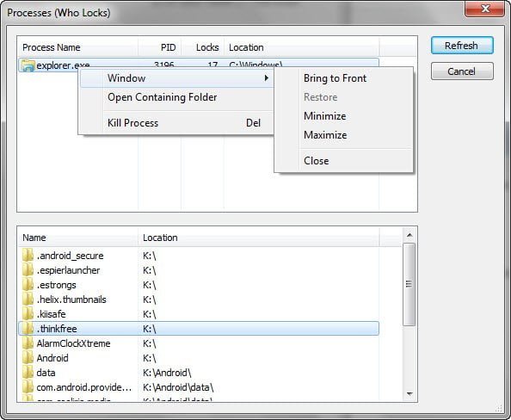
Task: Select the .android_secure row name
Action: click(70, 256)
